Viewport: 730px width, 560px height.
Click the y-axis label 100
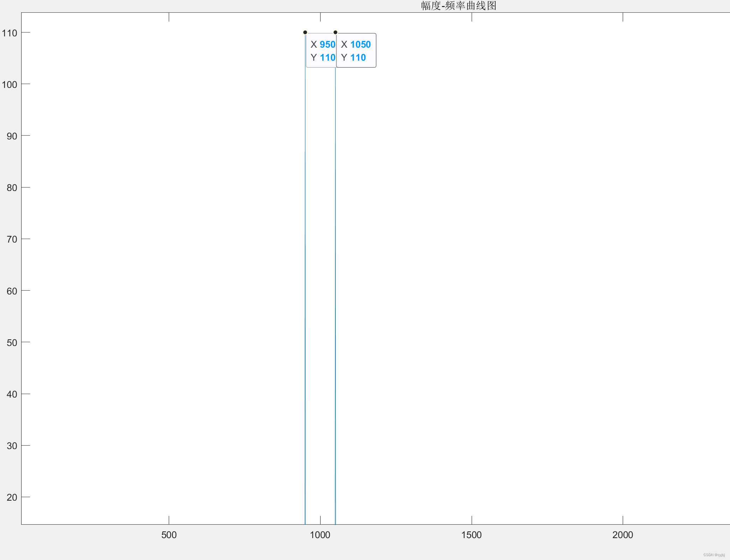click(x=10, y=84)
